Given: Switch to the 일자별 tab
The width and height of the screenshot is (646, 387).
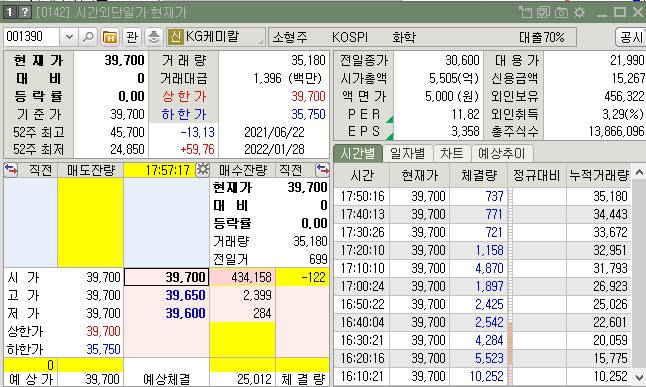Looking at the screenshot, I should point(407,153).
